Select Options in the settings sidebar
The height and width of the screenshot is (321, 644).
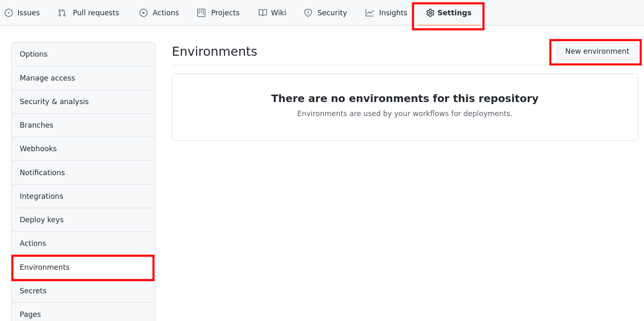[33, 54]
